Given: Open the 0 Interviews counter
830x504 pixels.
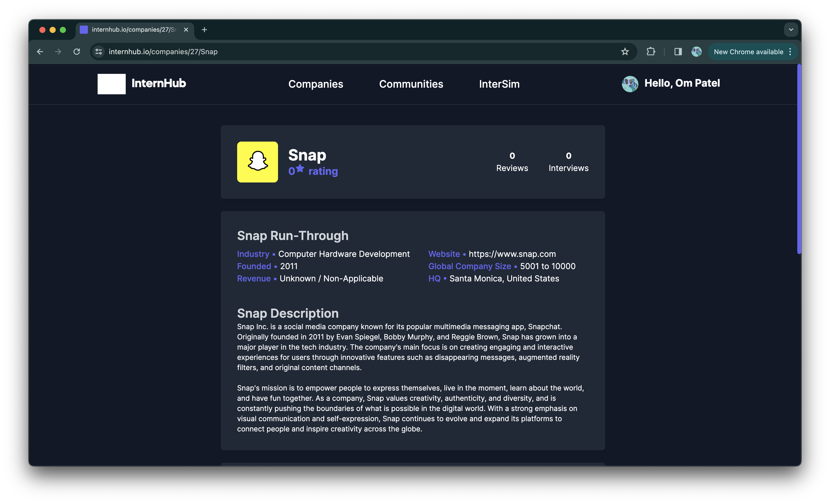Looking at the screenshot, I should pyautogui.click(x=568, y=162).
